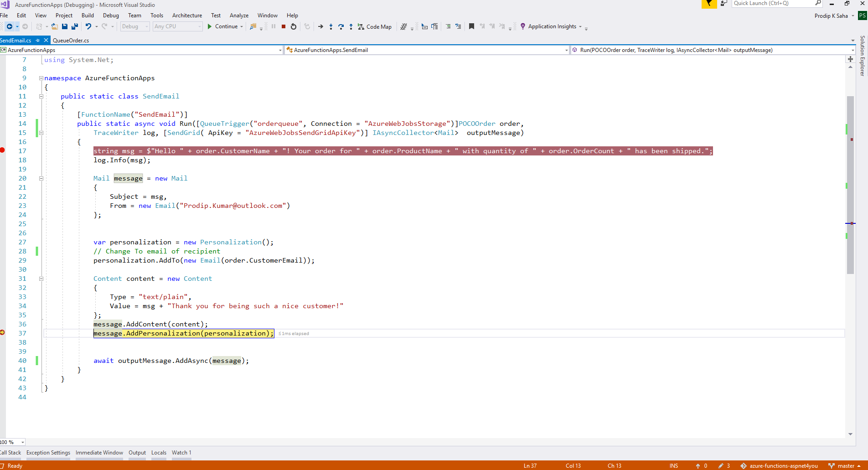Open the Debug menu

point(111,15)
